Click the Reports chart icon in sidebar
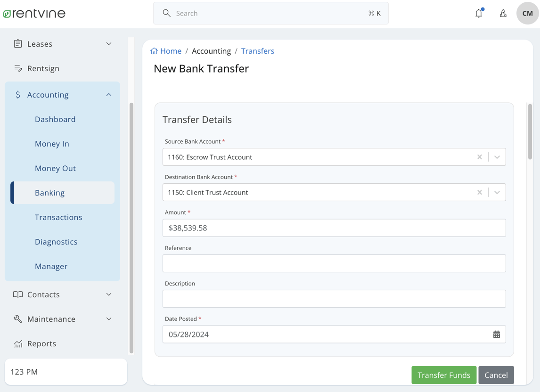540x392 pixels. coord(18,343)
